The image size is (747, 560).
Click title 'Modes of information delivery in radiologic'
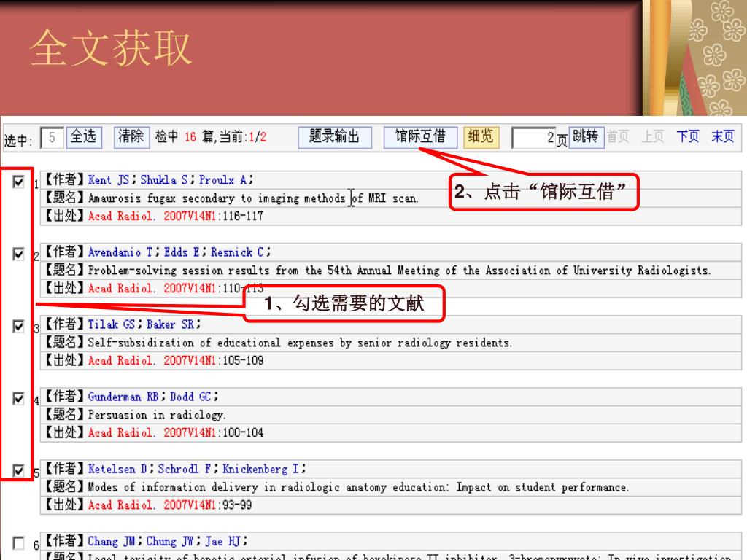[x=358, y=488]
